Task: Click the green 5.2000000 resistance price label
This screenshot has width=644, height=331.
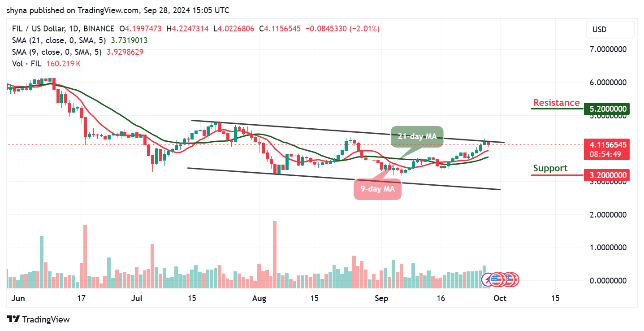Action: pyautogui.click(x=606, y=109)
